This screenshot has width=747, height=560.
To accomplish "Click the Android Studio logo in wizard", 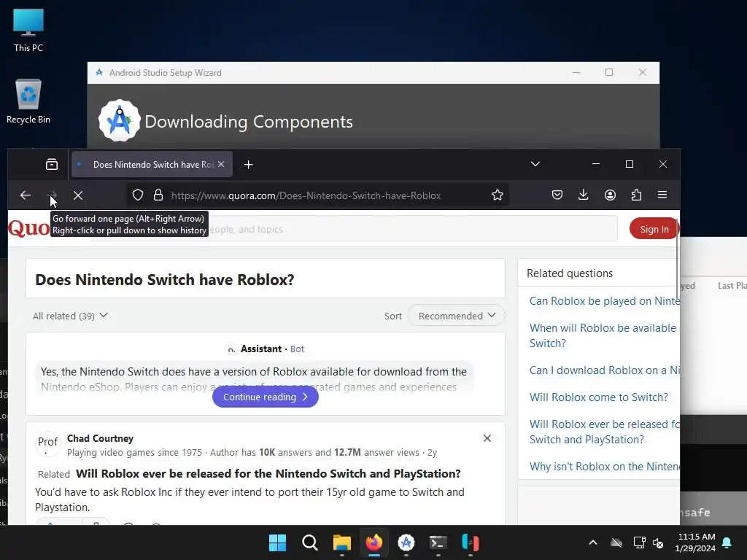I will click(x=120, y=120).
